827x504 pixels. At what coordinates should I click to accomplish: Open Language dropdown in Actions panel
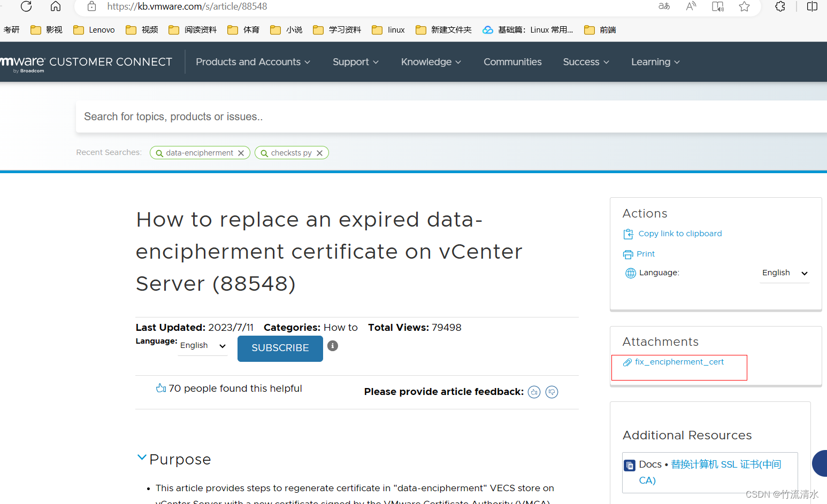[785, 273]
